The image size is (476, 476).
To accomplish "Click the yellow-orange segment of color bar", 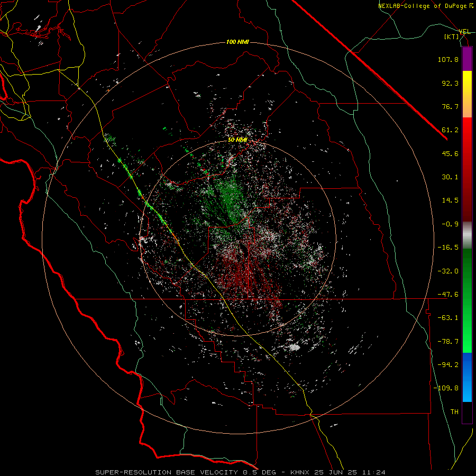I will [467, 94].
